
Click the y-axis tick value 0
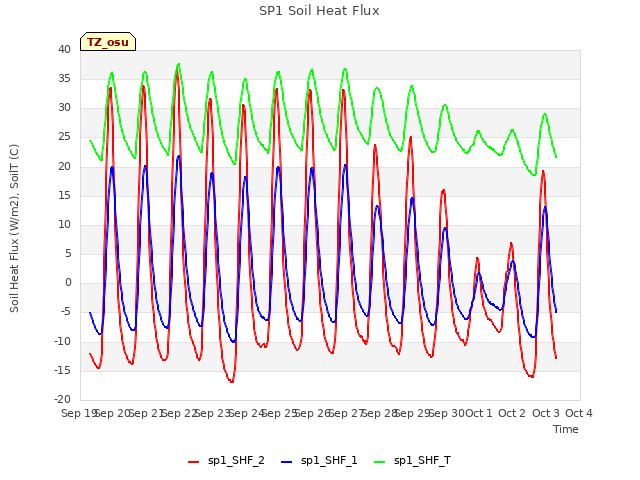pos(68,282)
